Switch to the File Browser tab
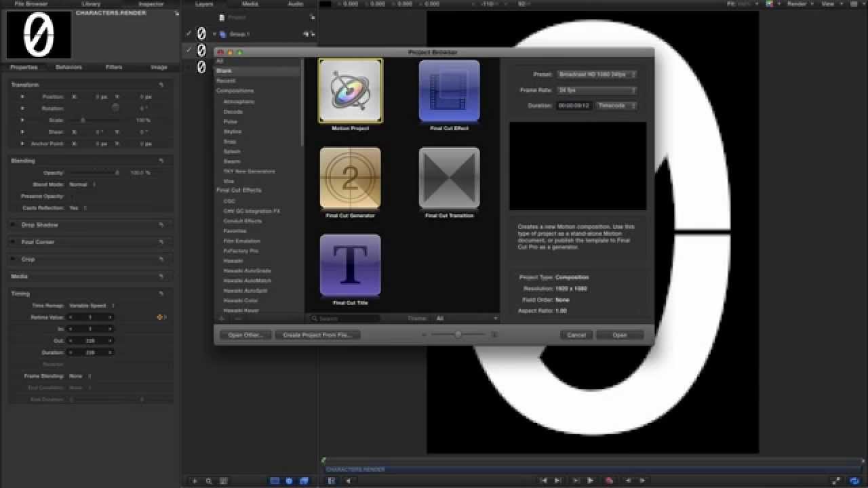This screenshot has width=868, height=488. click(31, 3)
